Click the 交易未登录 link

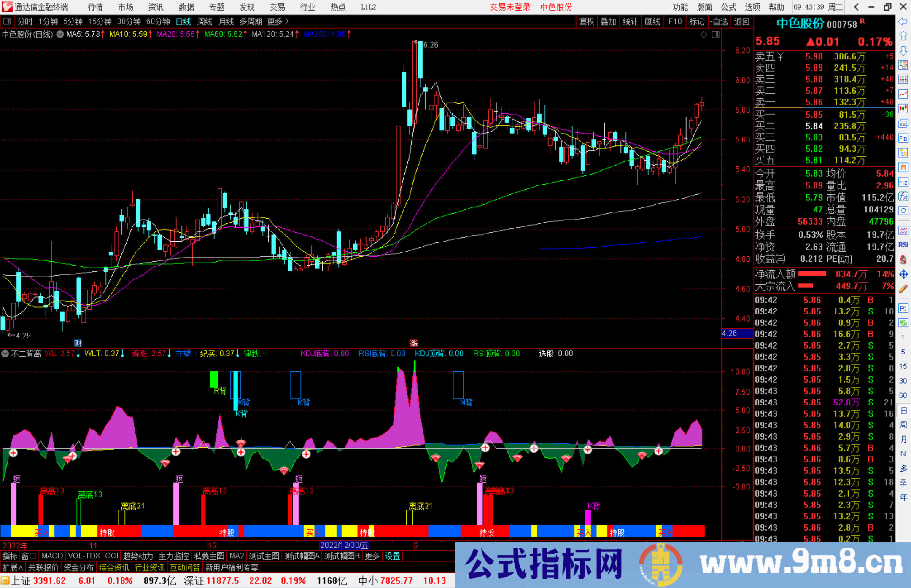pyautogui.click(x=510, y=7)
